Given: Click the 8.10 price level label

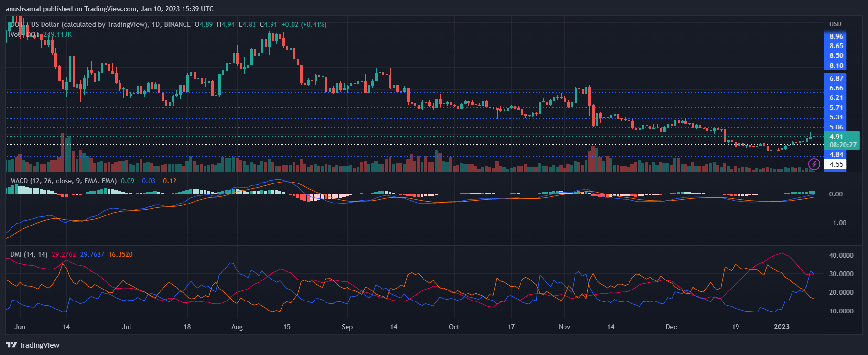Looking at the screenshot, I should [836, 65].
